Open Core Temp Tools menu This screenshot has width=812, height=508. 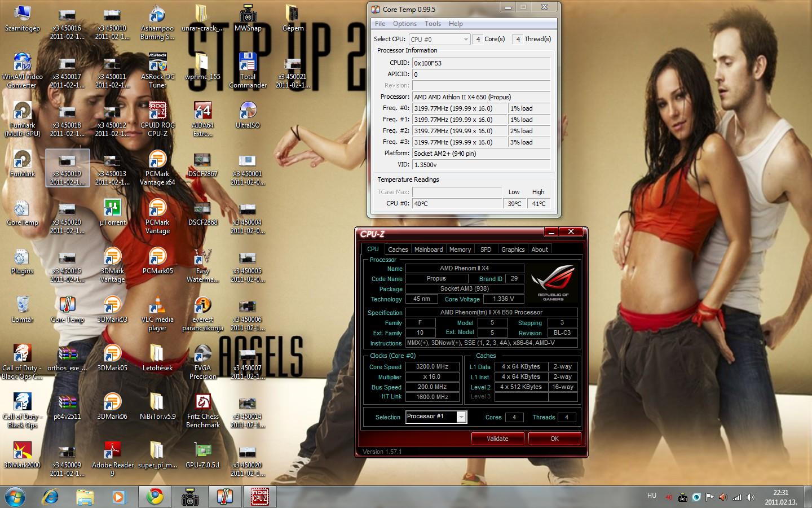point(433,24)
